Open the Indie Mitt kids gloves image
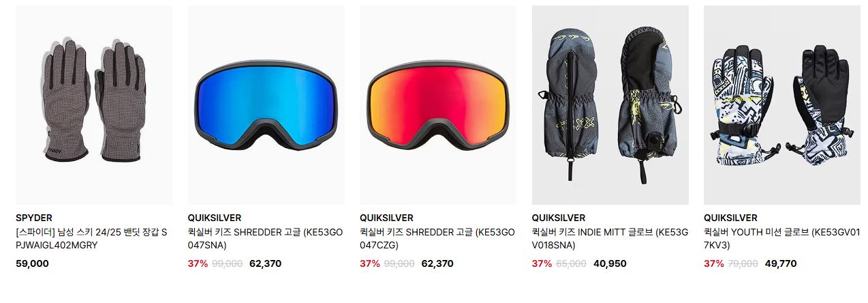Viewport: 868px width, 303px height. [610, 105]
